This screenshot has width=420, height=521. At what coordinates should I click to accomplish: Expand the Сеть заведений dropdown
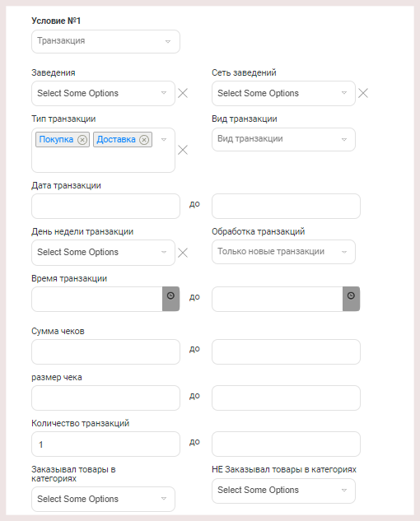pos(283,93)
